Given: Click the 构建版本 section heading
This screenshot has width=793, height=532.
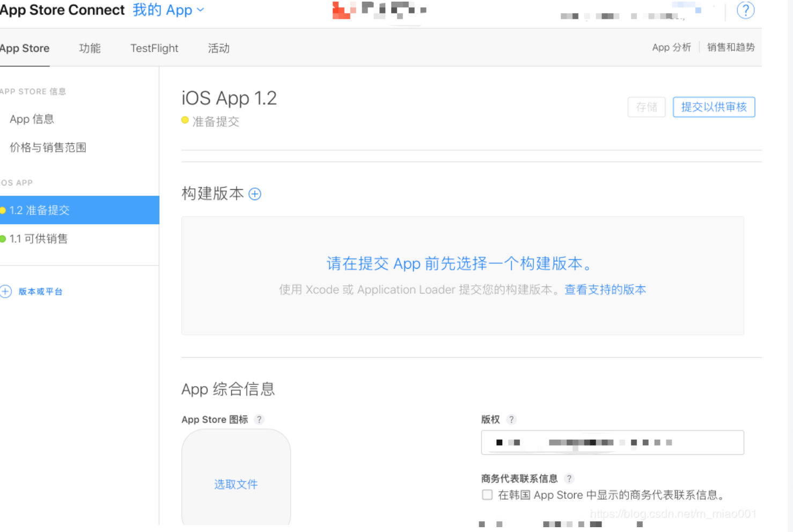Looking at the screenshot, I should pyautogui.click(x=212, y=194).
